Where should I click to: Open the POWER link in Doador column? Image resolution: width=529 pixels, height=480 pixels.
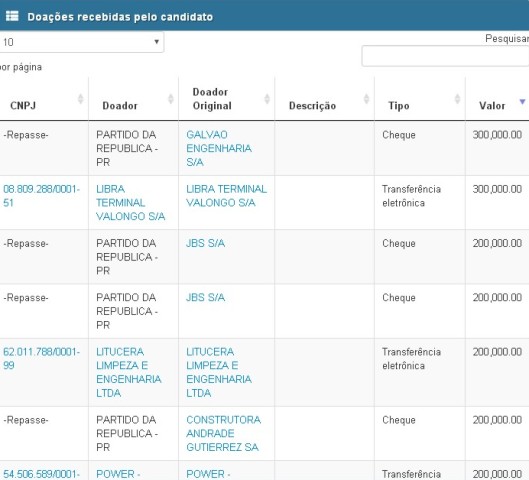pos(118,474)
